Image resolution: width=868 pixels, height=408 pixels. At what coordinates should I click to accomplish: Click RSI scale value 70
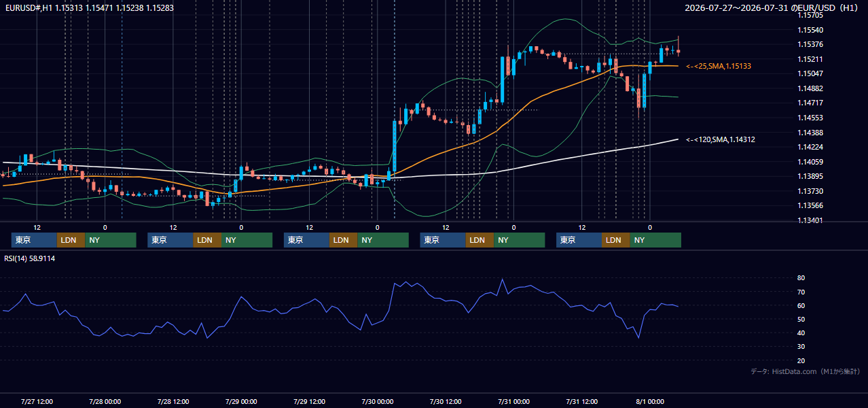801,292
